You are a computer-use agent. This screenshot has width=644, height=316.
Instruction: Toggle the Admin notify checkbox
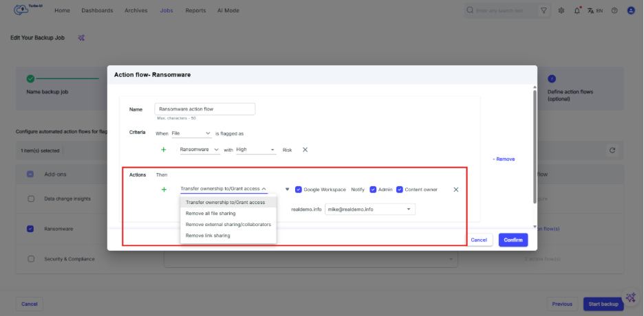click(373, 190)
